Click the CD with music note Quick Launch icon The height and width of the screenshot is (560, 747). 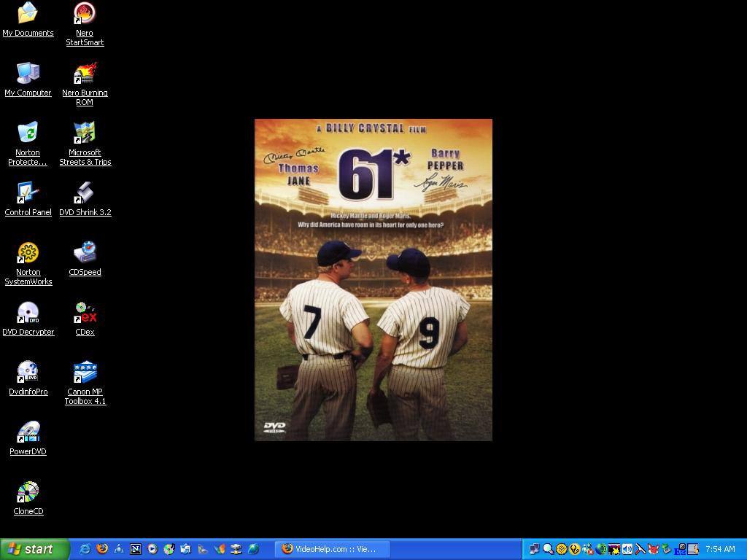pos(169,549)
